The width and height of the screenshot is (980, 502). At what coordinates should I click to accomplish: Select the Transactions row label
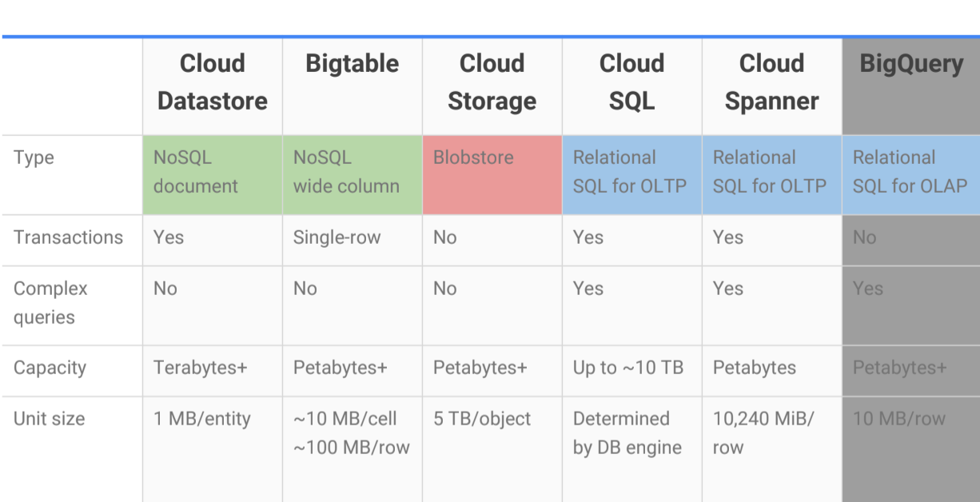coord(69,237)
